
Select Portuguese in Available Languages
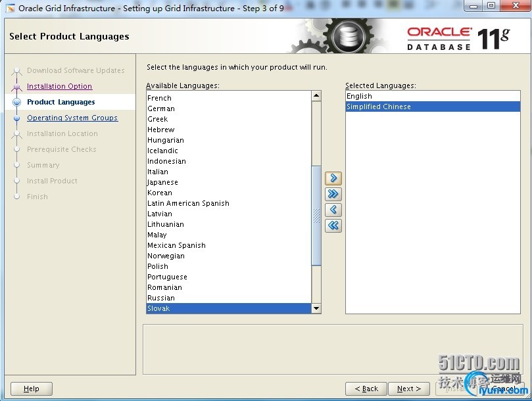point(229,277)
